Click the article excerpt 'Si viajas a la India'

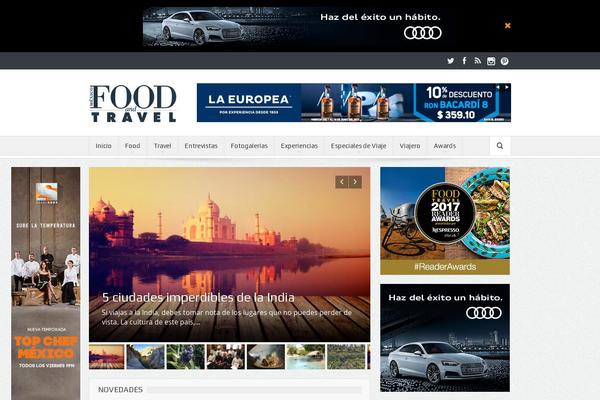(x=227, y=317)
